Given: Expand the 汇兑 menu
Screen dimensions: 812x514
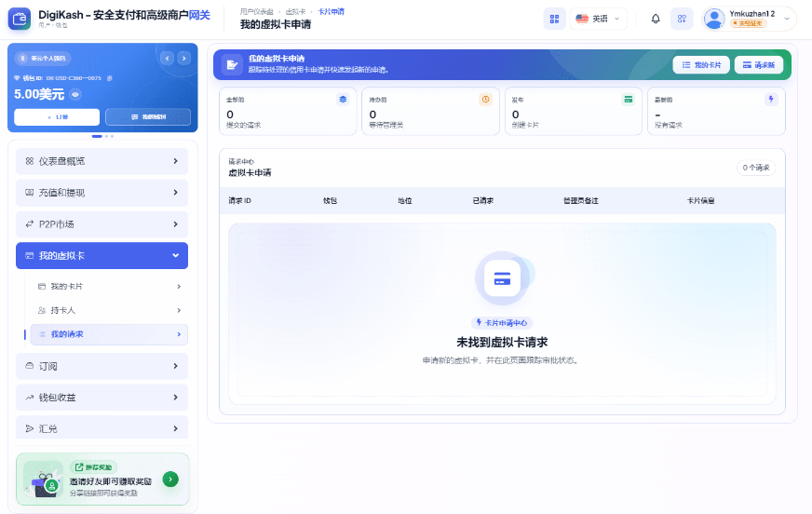Looking at the screenshot, I should [102, 428].
